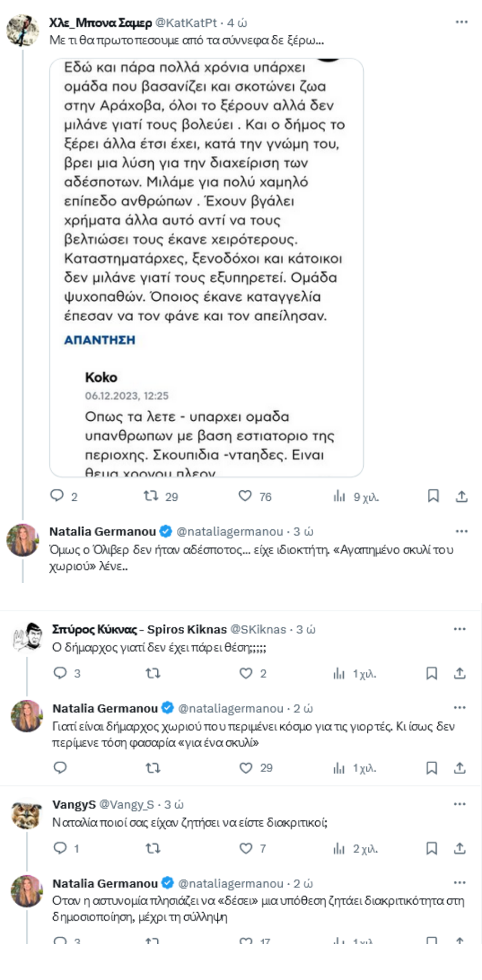Click the ΑΠΑΝΤΗΣΗ link in embedded image

(x=99, y=340)
